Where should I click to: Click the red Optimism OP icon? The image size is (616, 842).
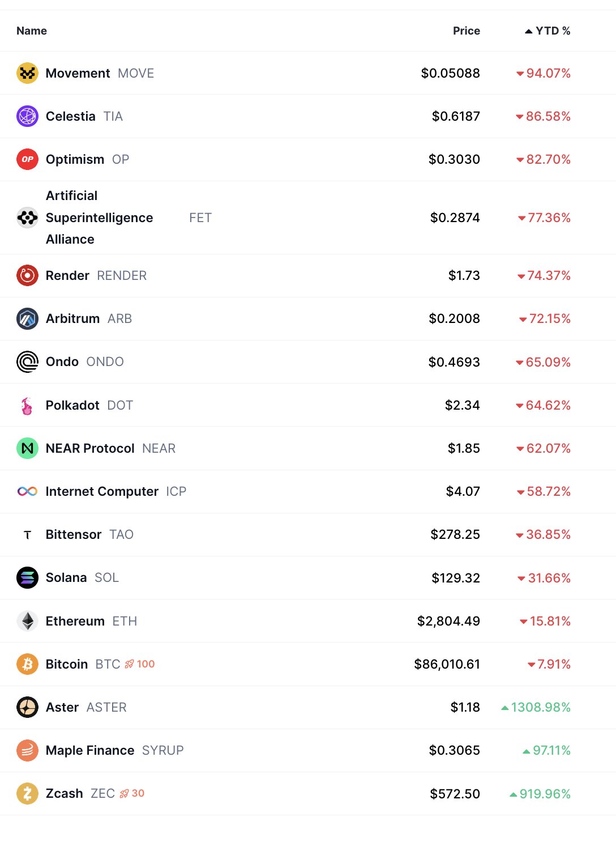click(27, 159)
